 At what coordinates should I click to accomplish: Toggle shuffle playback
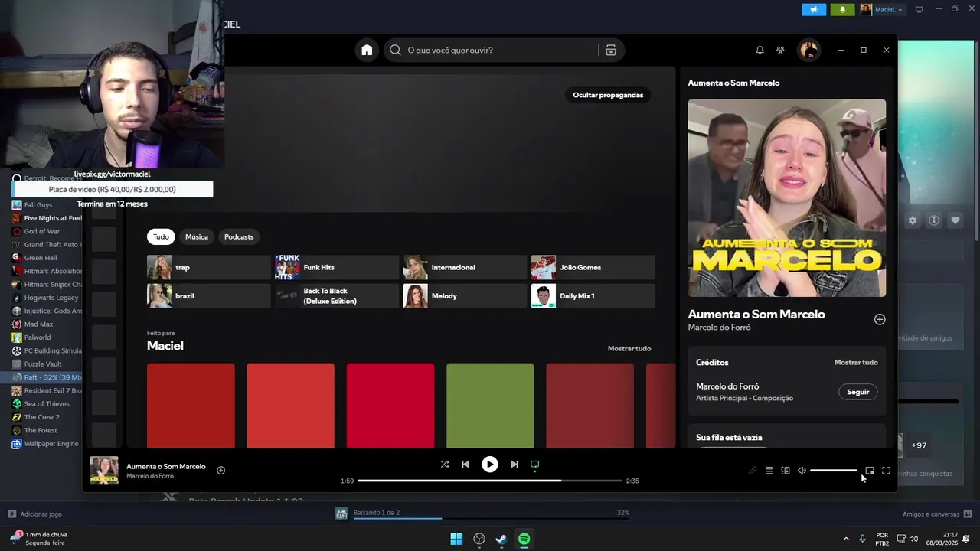click(x=445, y=464)
